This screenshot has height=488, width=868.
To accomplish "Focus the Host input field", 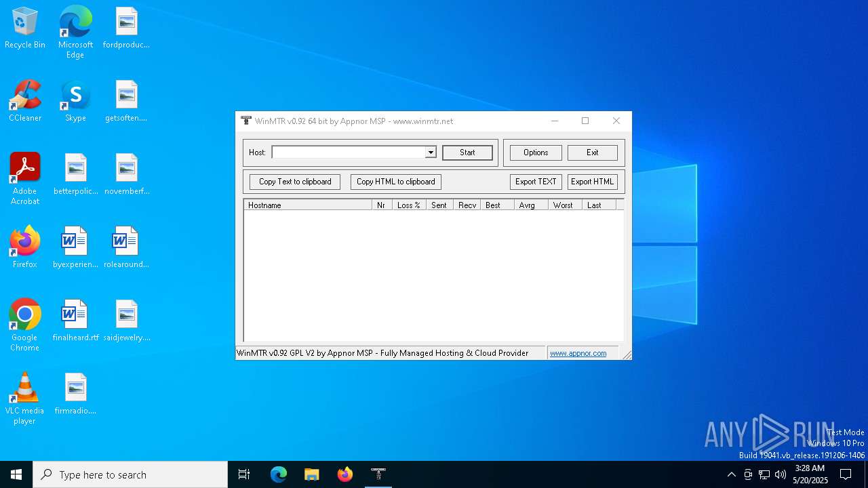I will pyautogui.click(x=349, y=152).
